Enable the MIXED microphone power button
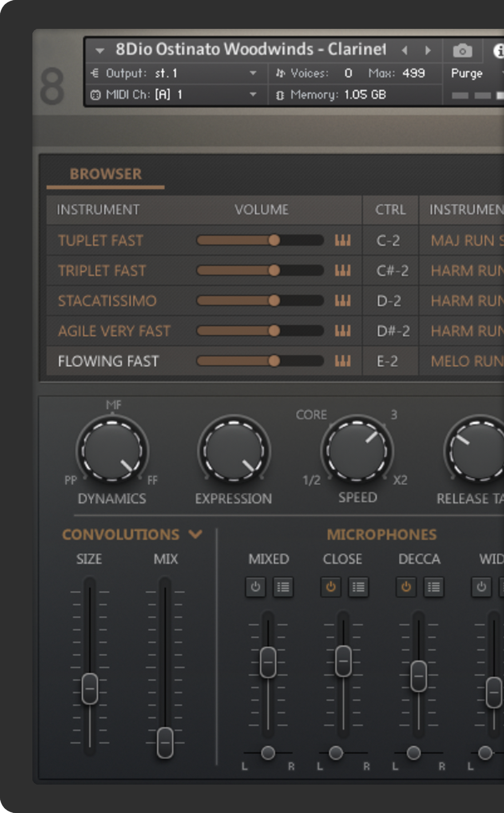This screenshot has width=504, height=813. coord(255,587)
